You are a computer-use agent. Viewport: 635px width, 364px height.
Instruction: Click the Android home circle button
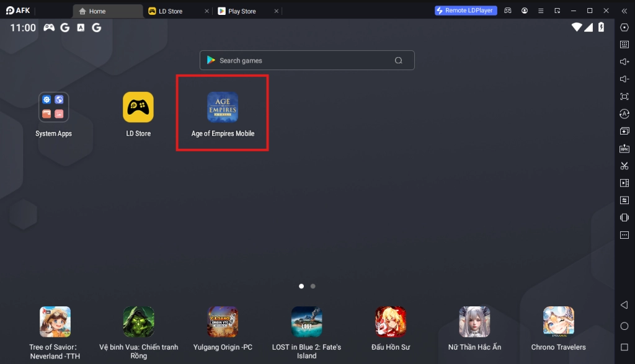(x=624, y=326)
